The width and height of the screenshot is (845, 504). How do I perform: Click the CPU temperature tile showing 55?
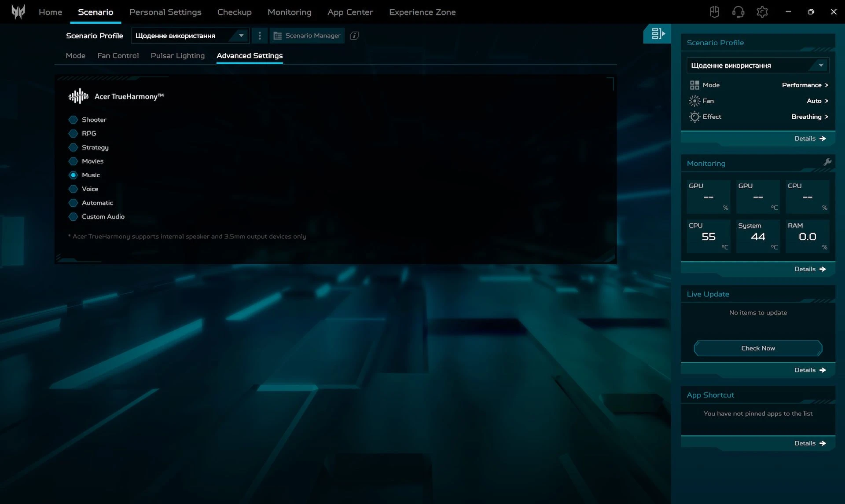[x=708, y=236]
